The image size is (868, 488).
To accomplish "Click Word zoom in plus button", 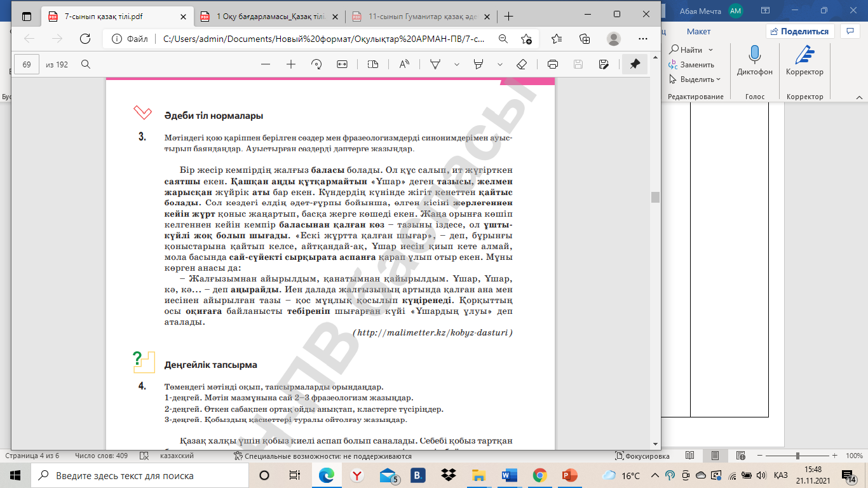I will 835,456.
